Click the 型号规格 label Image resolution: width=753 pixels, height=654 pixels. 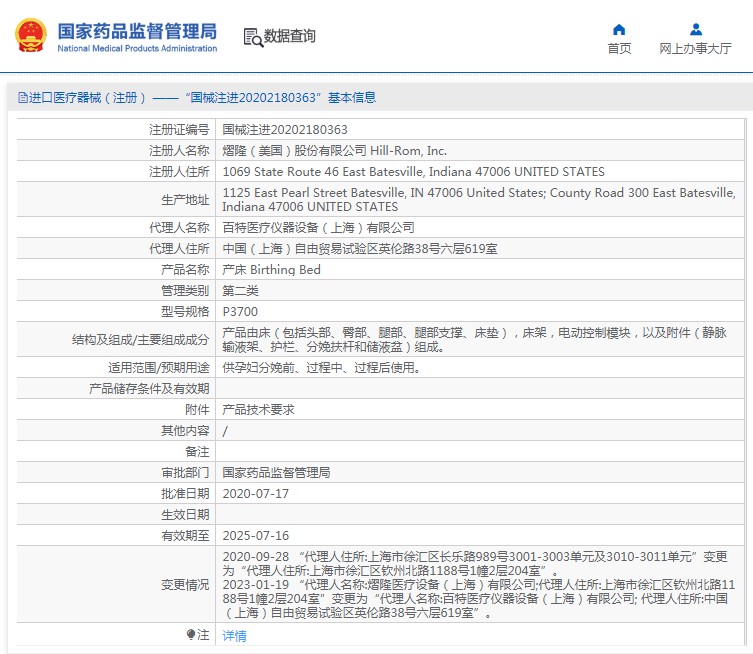tap(185, 312)
